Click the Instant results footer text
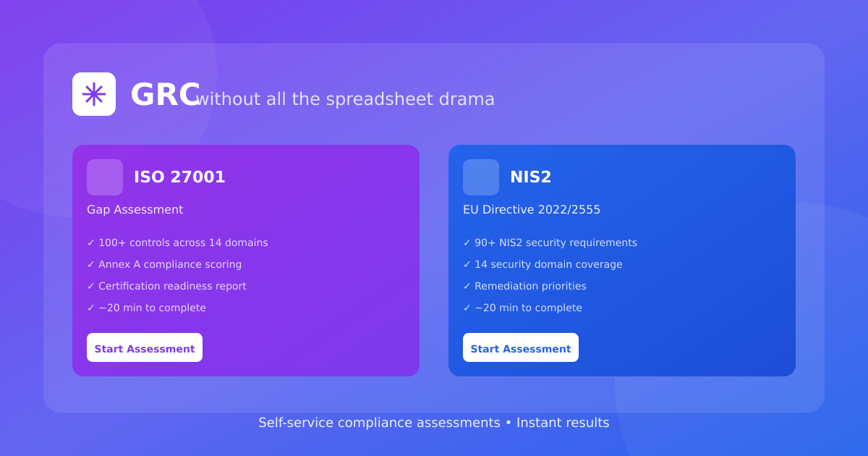The width and height of the screenshot is (868, 456). (x=563, y=422)
